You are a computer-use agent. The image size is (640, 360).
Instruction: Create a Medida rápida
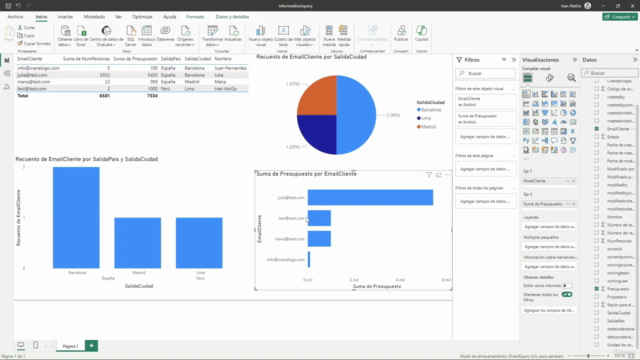(344, 36)
